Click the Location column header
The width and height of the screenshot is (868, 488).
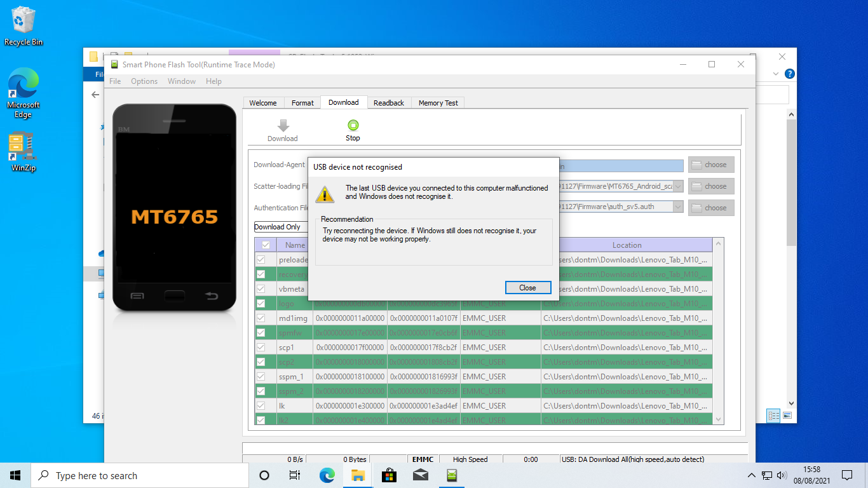627,245
